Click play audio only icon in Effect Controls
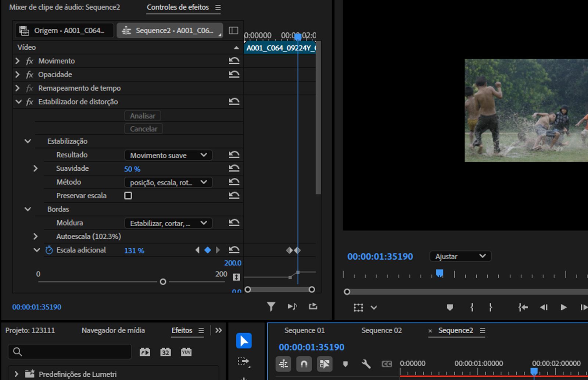Image resolution: width=588 pixels, height=380 pixels. 293,306
